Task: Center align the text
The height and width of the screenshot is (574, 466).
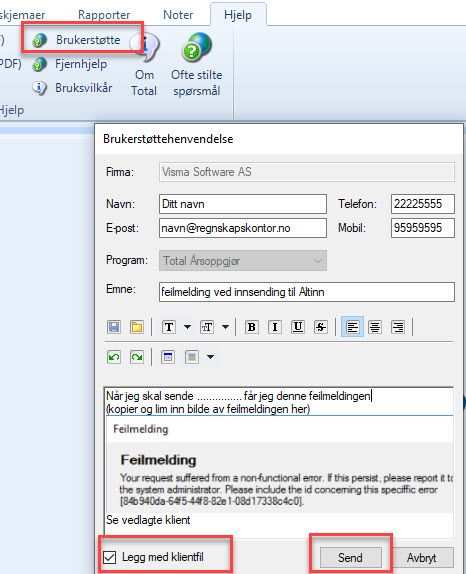Action: coord(375,327)
